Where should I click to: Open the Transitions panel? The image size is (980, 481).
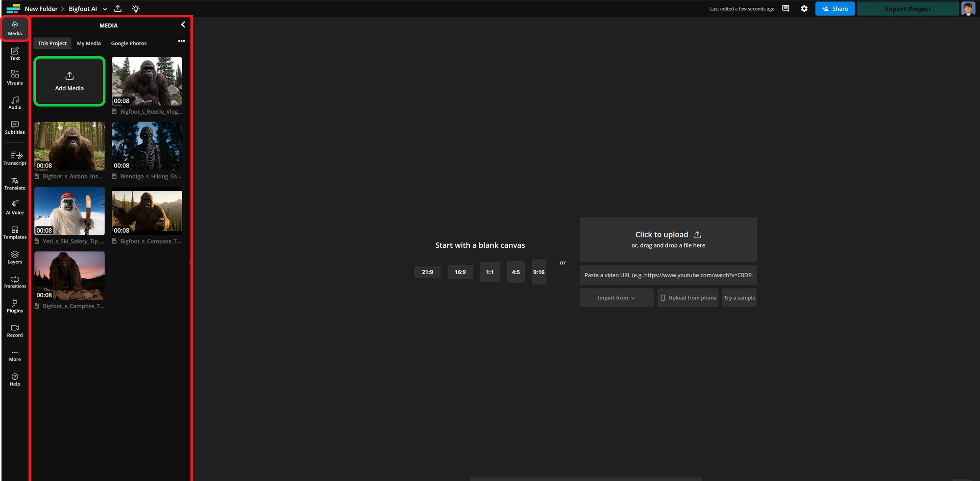(x=14, y=282)
